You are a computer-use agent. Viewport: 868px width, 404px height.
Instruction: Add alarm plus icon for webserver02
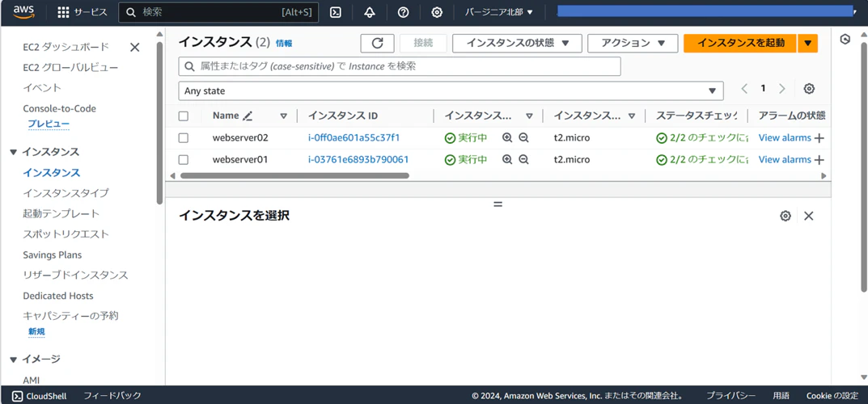(x=819, y=138)
